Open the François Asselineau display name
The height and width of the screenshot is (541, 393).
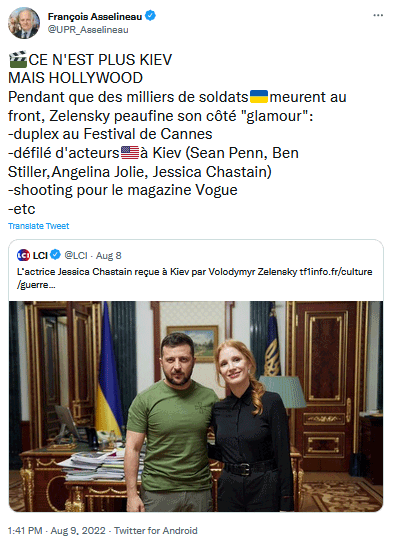[95, 16]
